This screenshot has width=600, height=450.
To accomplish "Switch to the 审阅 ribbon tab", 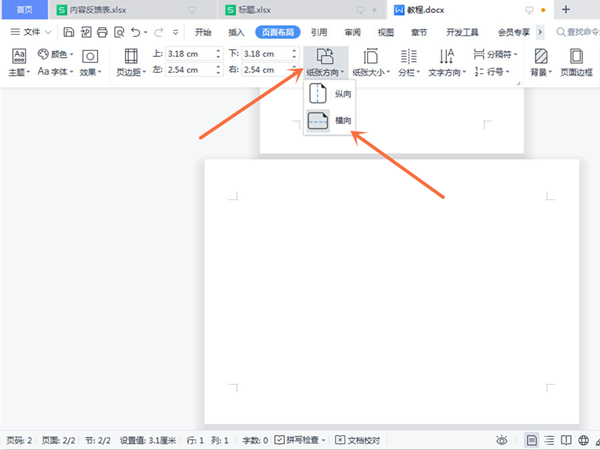I will click(352, 32).
